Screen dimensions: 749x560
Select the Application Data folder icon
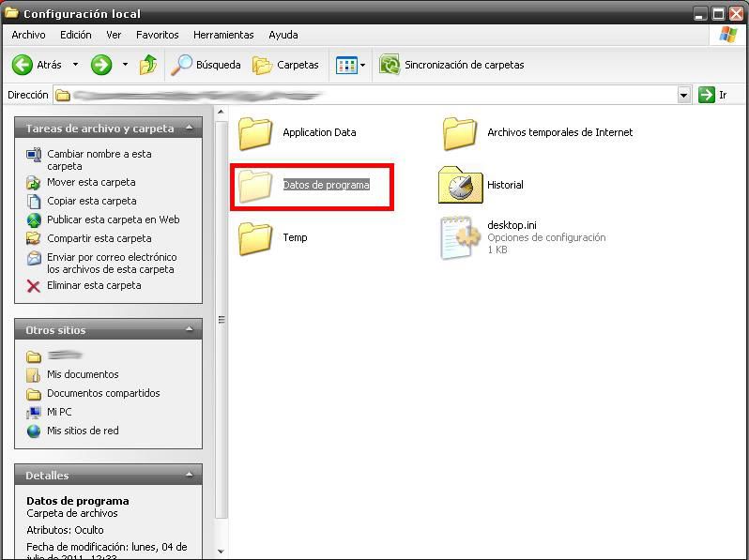[255, 133]
